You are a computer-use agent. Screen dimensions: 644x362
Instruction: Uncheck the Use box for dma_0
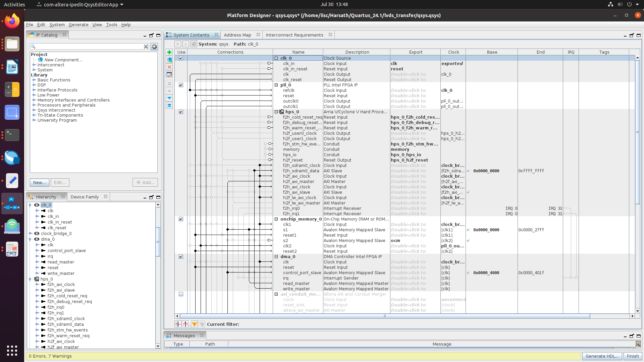181,256
